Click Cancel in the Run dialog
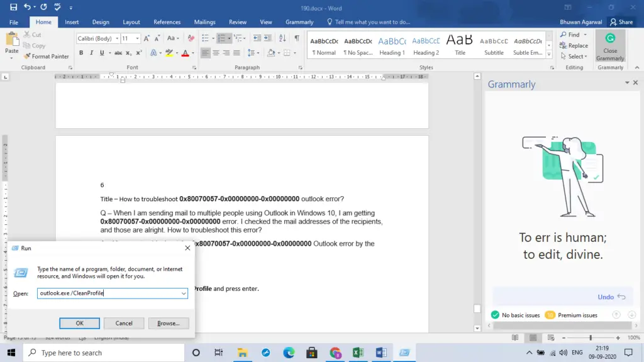 pos(124,324)
